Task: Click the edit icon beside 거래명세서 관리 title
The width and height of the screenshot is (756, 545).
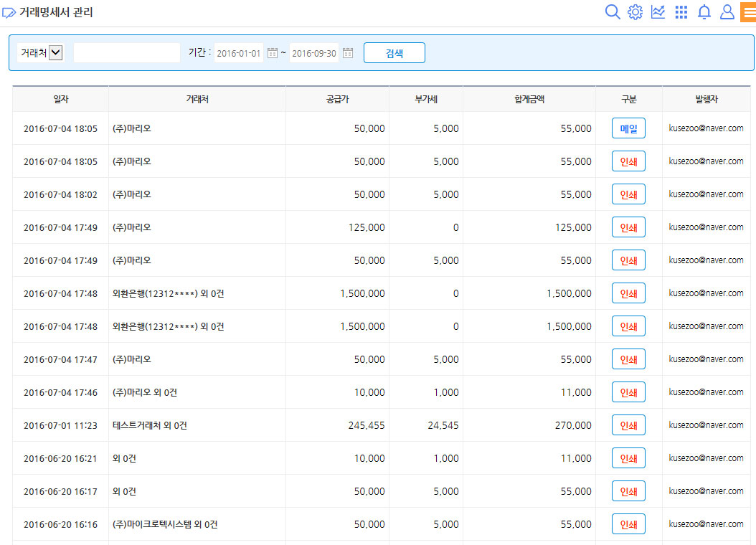Action: point(9,12)
